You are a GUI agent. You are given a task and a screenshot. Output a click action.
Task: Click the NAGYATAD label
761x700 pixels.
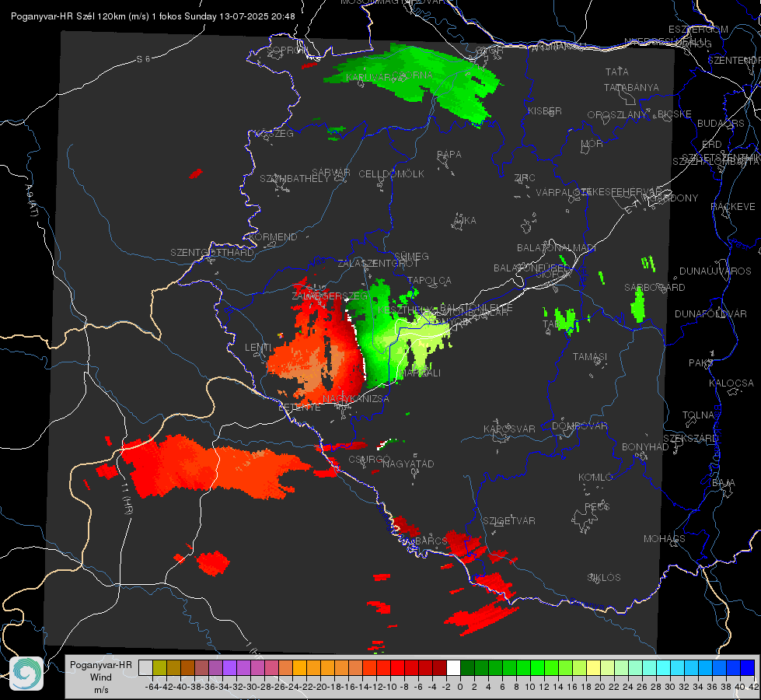coord(408,464)
